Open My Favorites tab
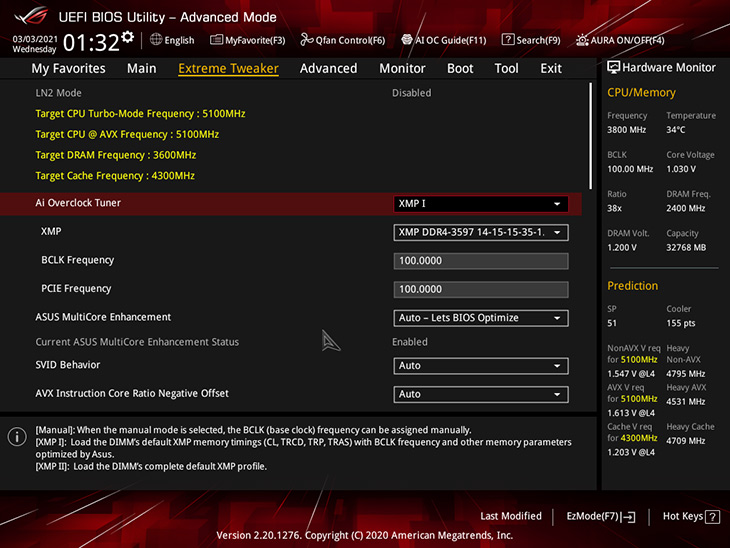This screenshot has width=730, height=548. 68,68
